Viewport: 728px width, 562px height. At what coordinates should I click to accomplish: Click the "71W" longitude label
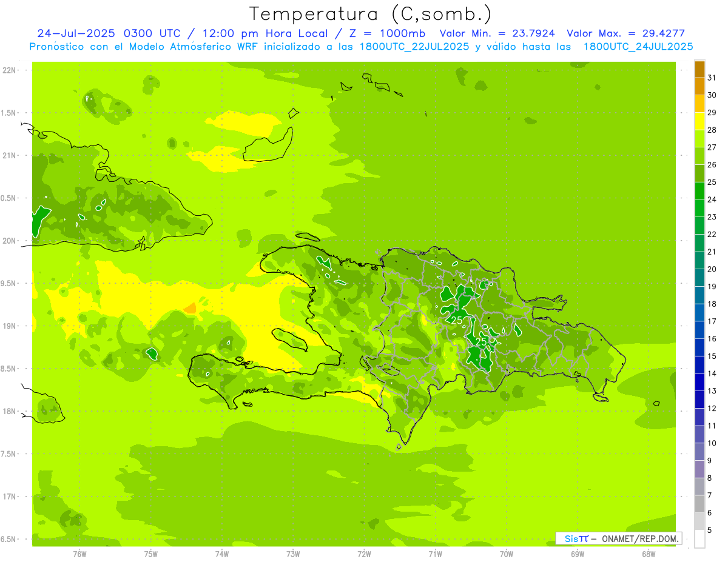tap(435, 554)
